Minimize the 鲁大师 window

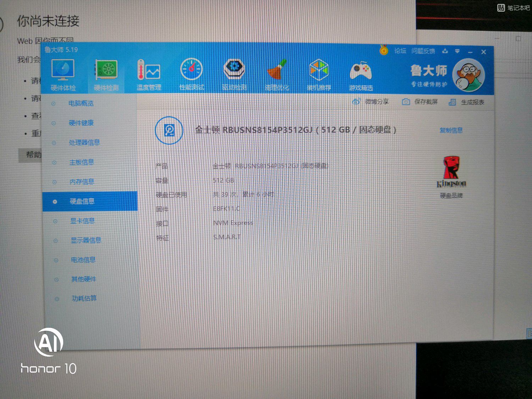[470, 52]
